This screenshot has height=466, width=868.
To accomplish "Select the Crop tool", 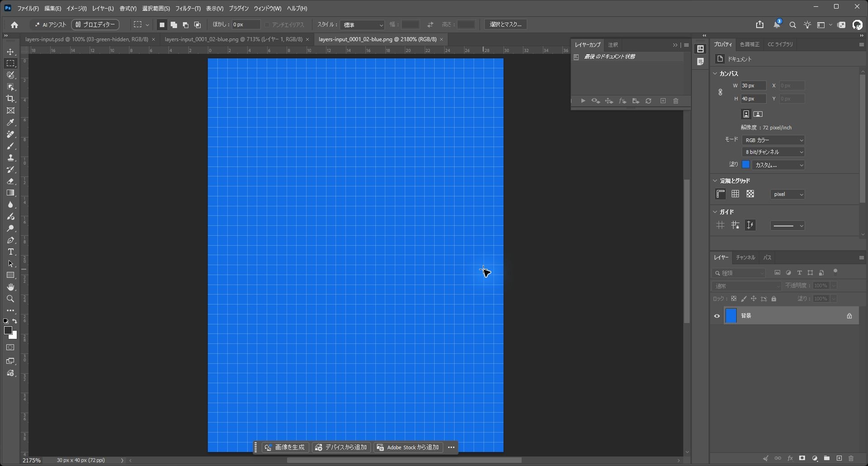I will coord(10,99).
